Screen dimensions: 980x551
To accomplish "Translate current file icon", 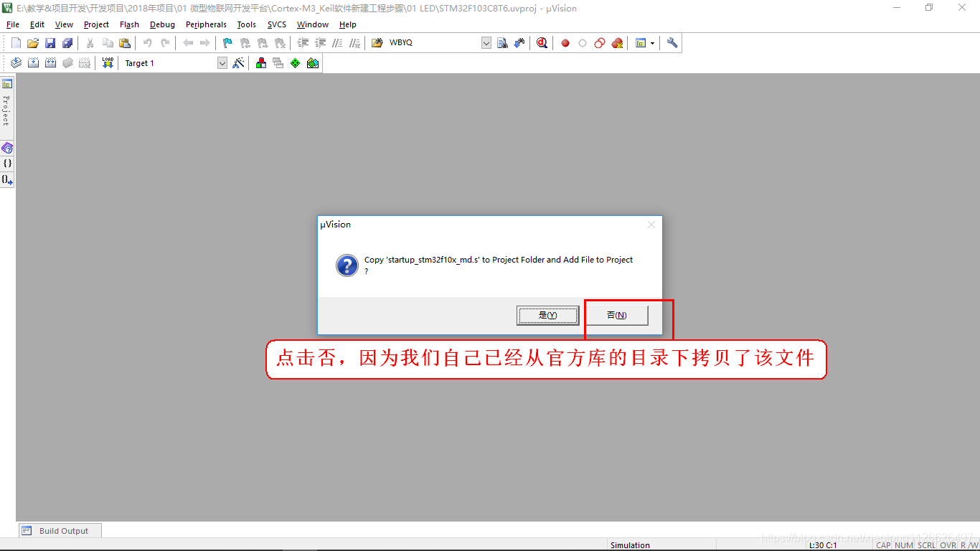I will pos(16,63).
